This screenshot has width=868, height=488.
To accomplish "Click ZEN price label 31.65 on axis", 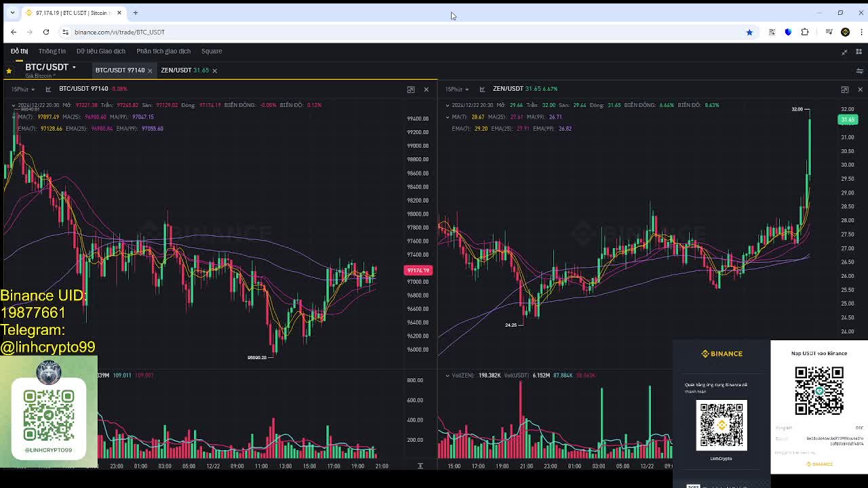I will click(x=848, y=119).
